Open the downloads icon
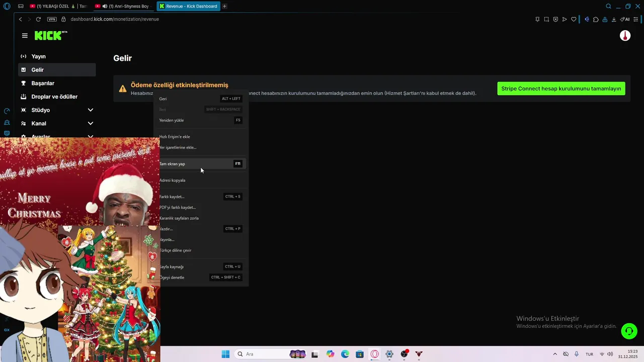This screenshot has height=362, width=644. pyautogui.click(x=614, y=19)
